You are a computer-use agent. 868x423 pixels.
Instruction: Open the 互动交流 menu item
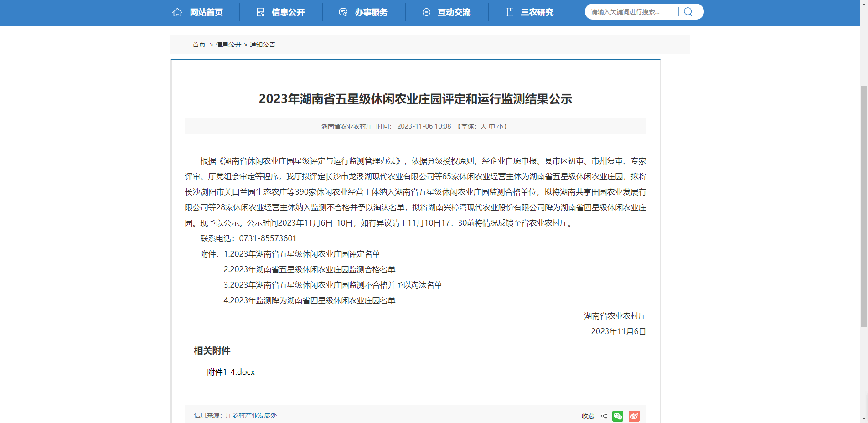tap(454, 12)
